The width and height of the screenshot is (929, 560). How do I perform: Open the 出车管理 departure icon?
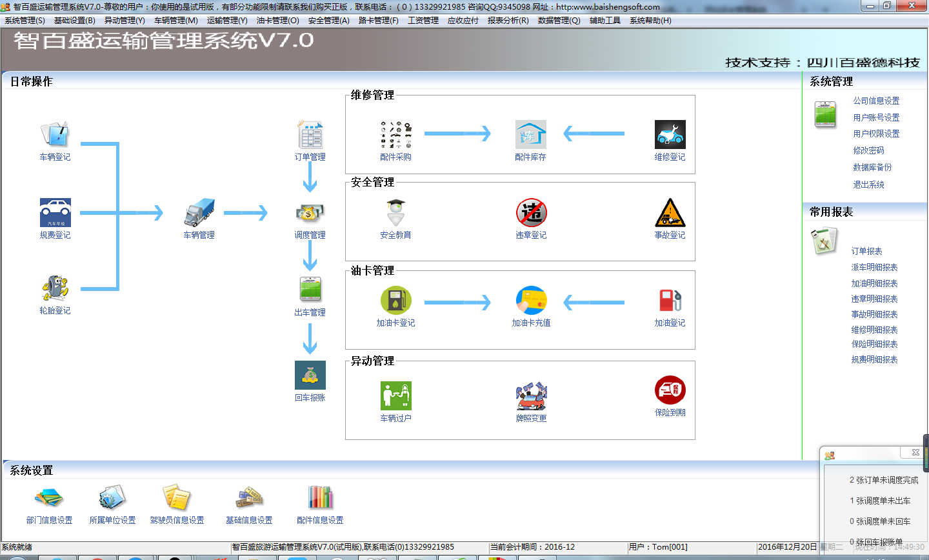[x=310, y=289]
